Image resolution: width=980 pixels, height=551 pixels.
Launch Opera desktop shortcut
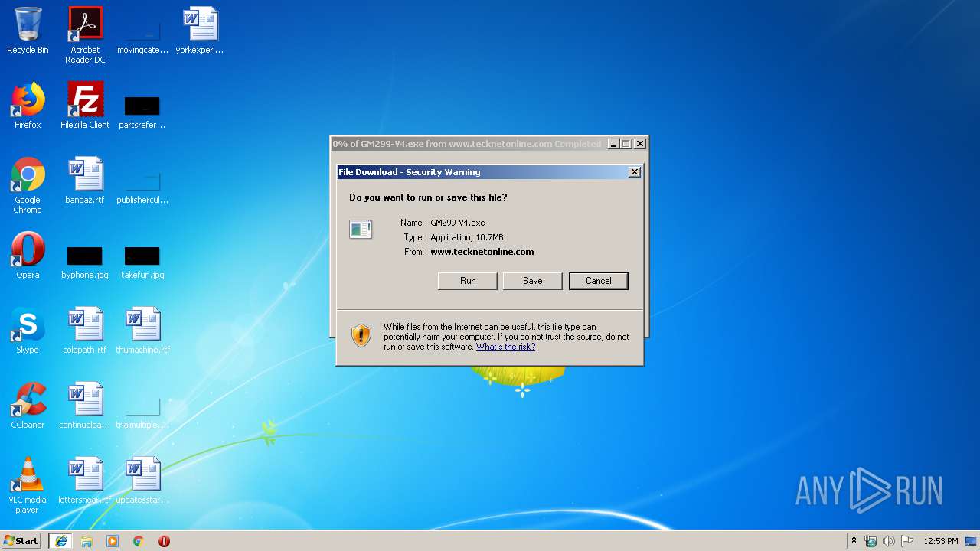coord(28,256)
